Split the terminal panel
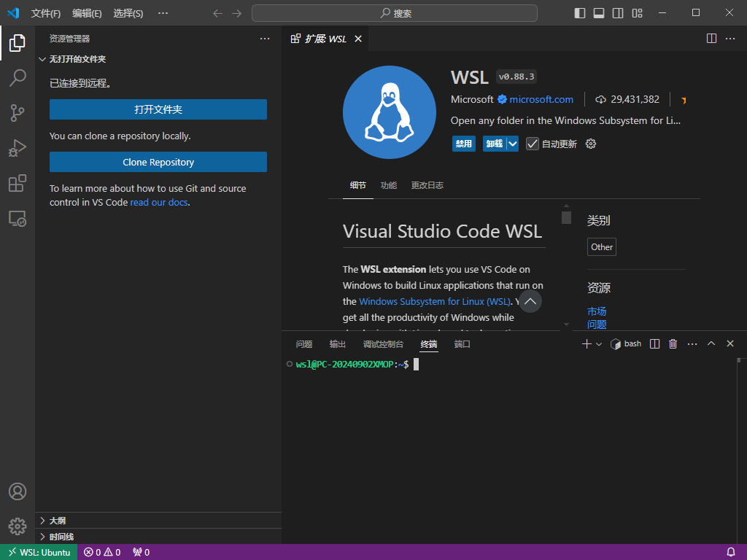The width and height of the screenshot is (747, 560). [654, 344]
